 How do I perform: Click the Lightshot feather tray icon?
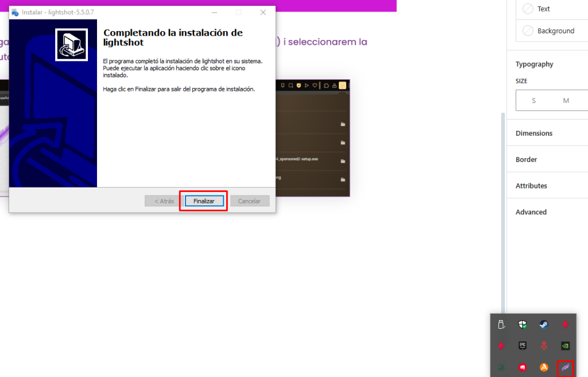(x=565, y=367)
